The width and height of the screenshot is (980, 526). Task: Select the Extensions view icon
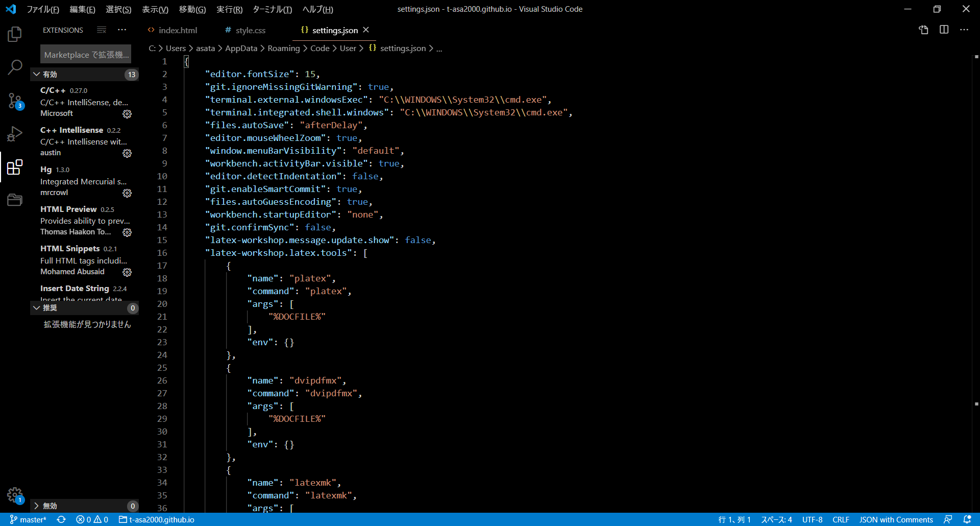(x=15, y=167)
